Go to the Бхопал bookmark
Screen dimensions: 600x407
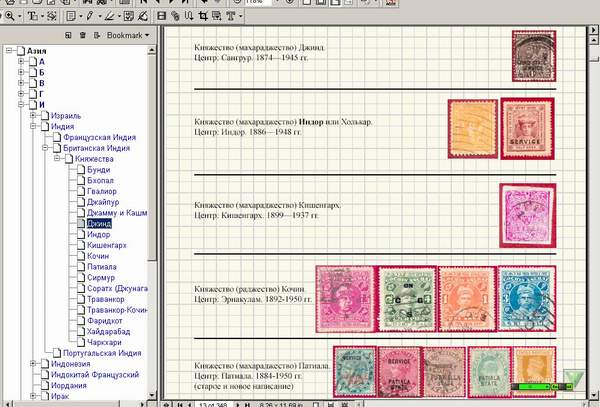100,180
